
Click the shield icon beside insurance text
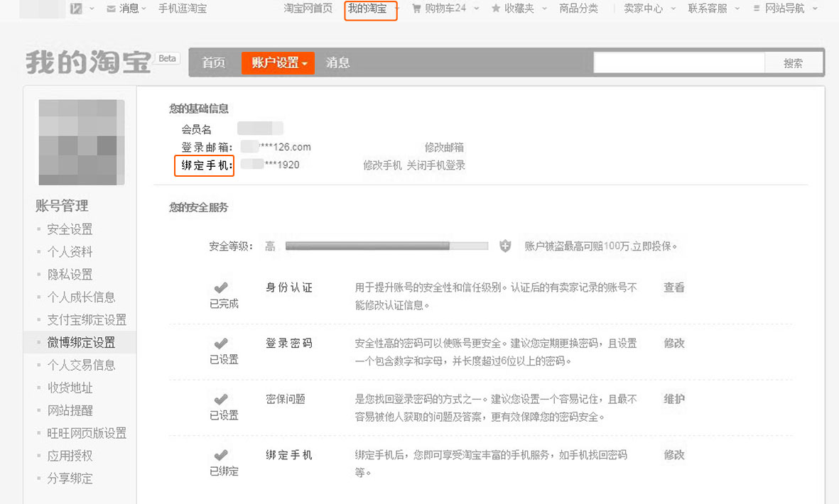pos(505,246)
